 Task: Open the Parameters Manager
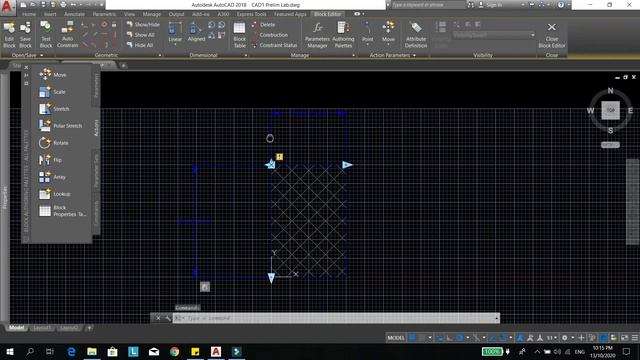[x=317, y=34]
